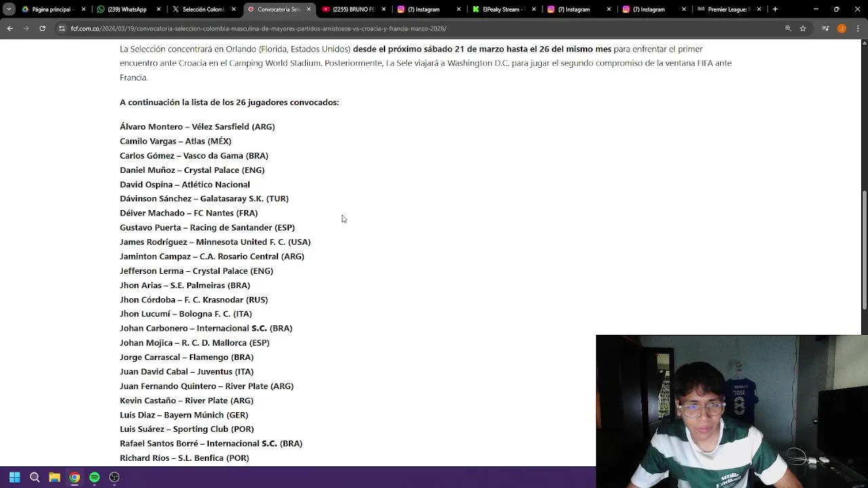Switch to the YouTube BRUNO FE tab
The image size is (868, 488).
pyautogui.click(x=353, y=9)
